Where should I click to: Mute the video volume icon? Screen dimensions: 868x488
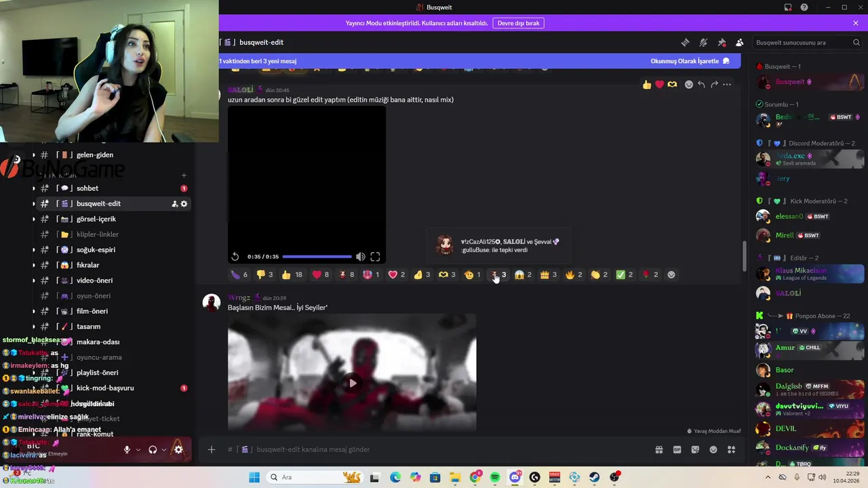[x=361, y=257]
